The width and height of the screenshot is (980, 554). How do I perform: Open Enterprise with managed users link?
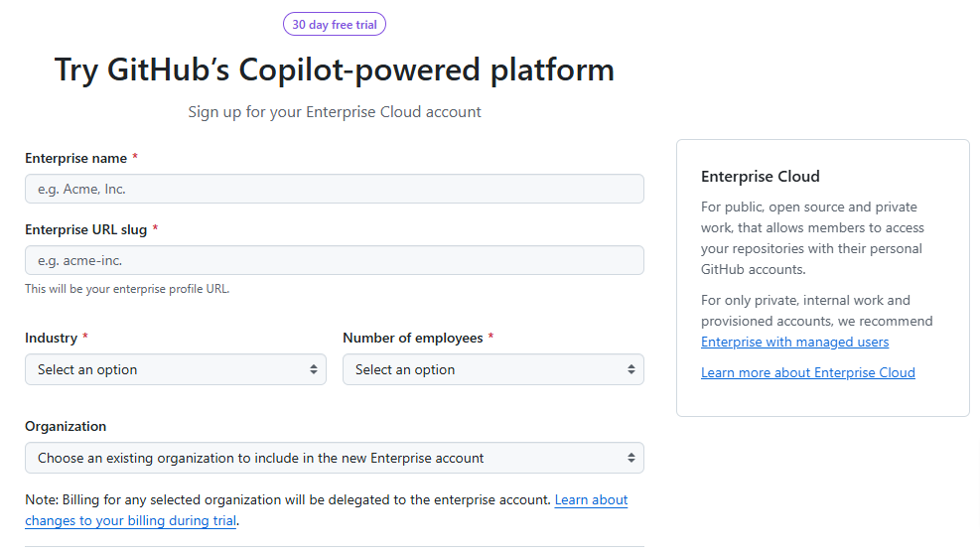pos(794,342)
